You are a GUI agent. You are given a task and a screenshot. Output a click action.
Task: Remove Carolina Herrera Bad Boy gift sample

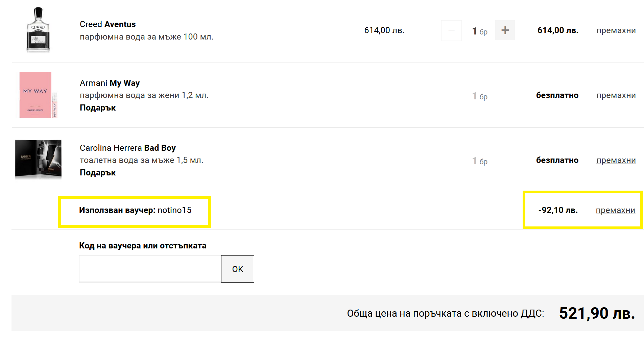[x=616, y=160]
